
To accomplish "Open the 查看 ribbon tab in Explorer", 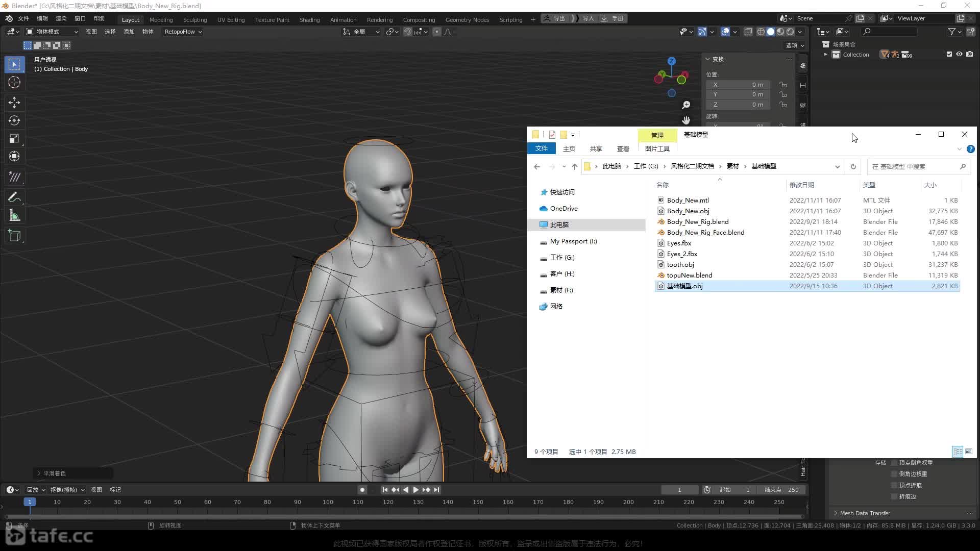I will coord(623,148).
